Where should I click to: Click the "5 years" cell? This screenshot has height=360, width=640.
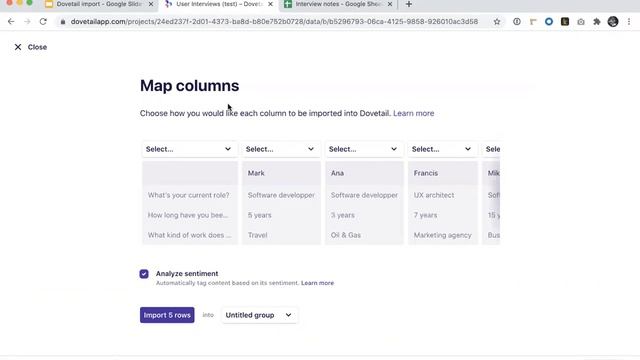pos(260,215)
